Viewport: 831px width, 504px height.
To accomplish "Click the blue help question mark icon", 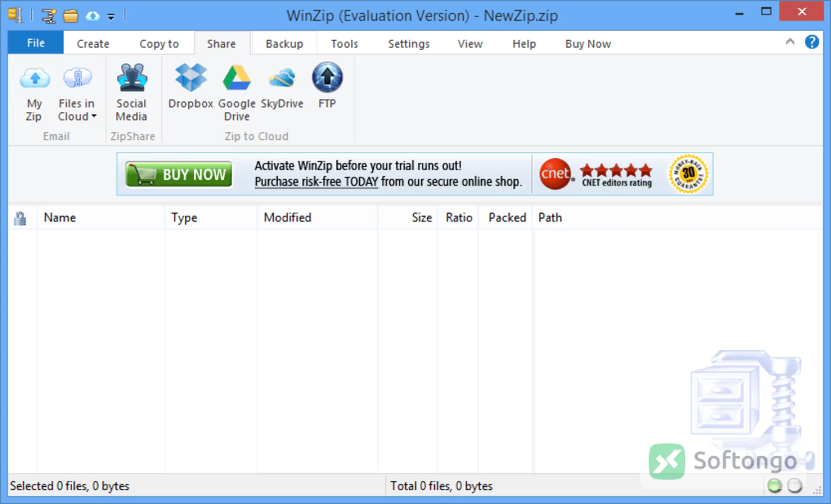I will (x=812, y=42).
